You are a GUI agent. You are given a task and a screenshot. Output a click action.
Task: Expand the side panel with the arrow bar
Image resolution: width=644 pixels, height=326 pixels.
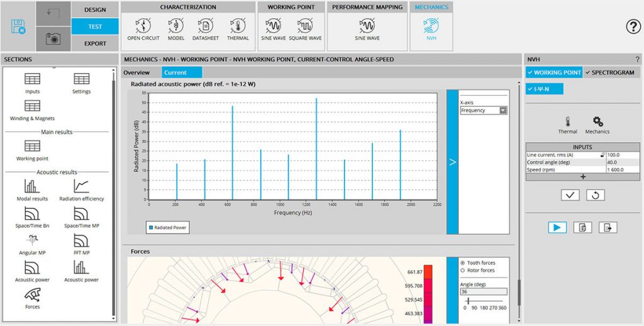click(x=452, y=162)
